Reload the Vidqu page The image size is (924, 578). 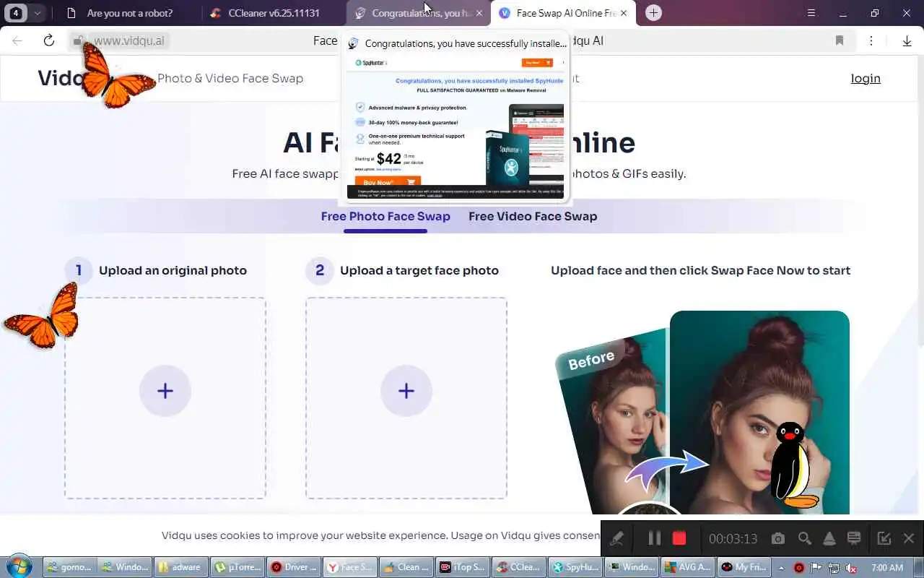(x=49, y=40)
